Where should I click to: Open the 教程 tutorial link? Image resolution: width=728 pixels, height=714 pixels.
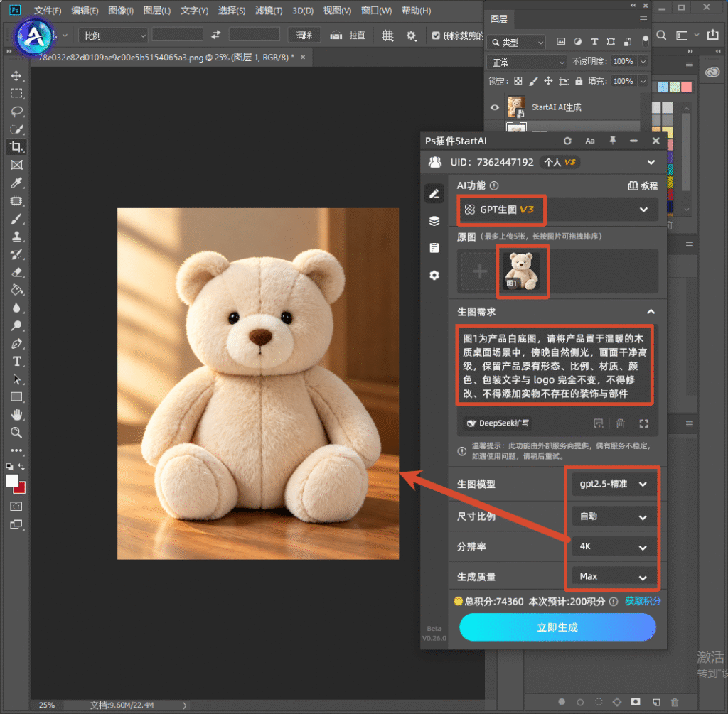point(643,186)
